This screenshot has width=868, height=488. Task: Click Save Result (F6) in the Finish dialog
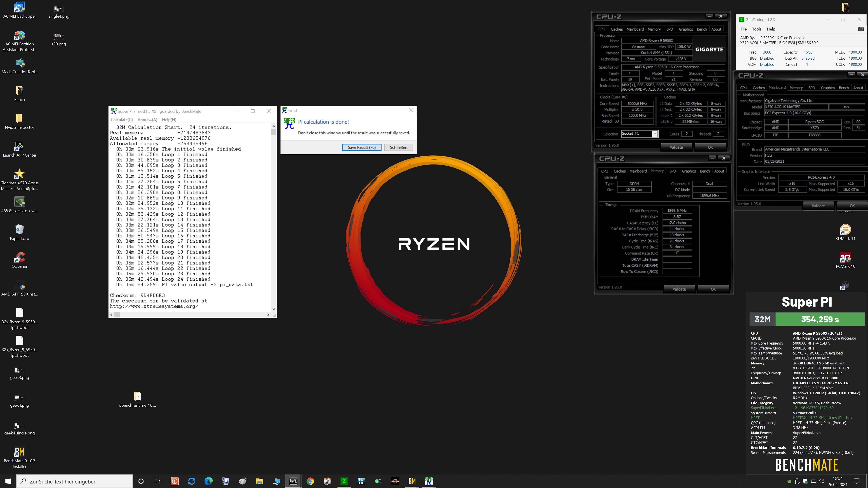[362, 147]
